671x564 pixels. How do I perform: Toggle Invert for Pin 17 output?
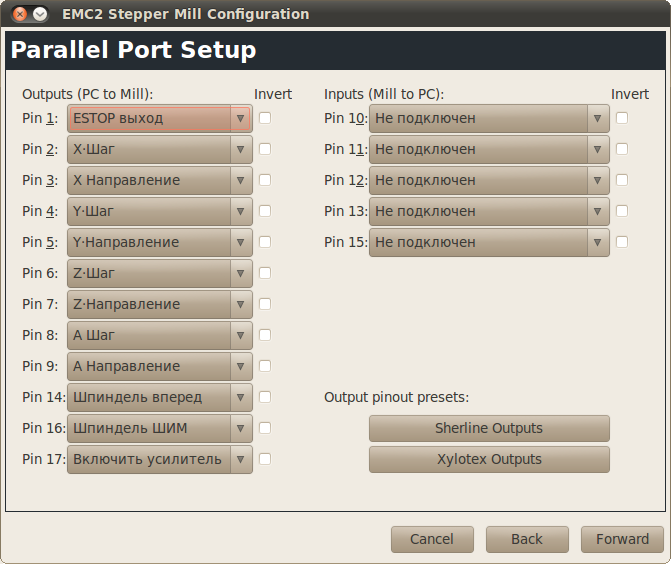coord(265,459)
